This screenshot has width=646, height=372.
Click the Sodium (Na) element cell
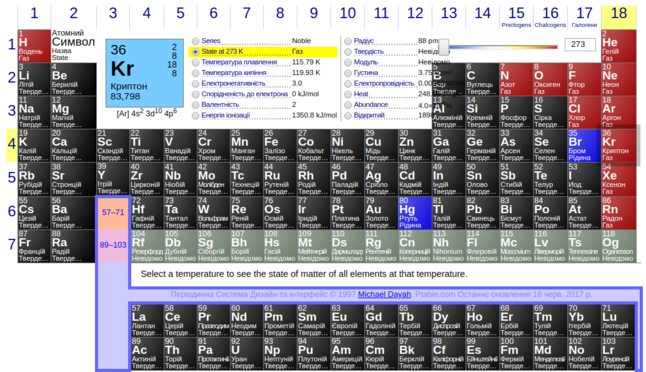click(34, 112)
